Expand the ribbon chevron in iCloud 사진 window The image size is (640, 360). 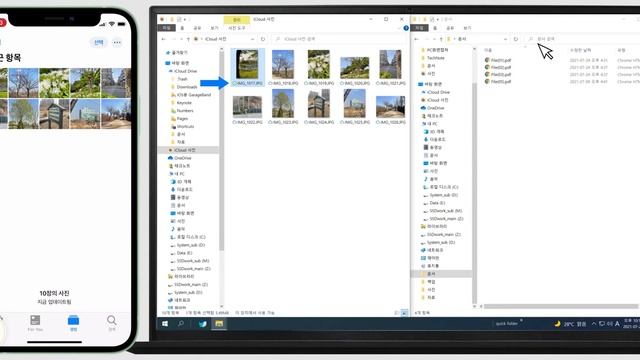point(399,28)
